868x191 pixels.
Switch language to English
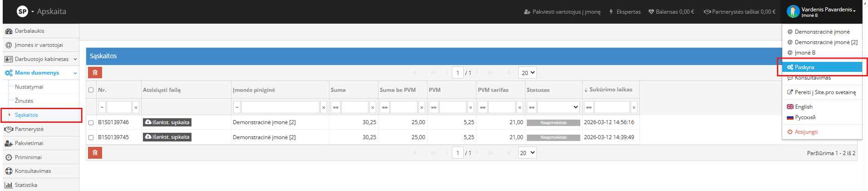[x=803, y=107]
